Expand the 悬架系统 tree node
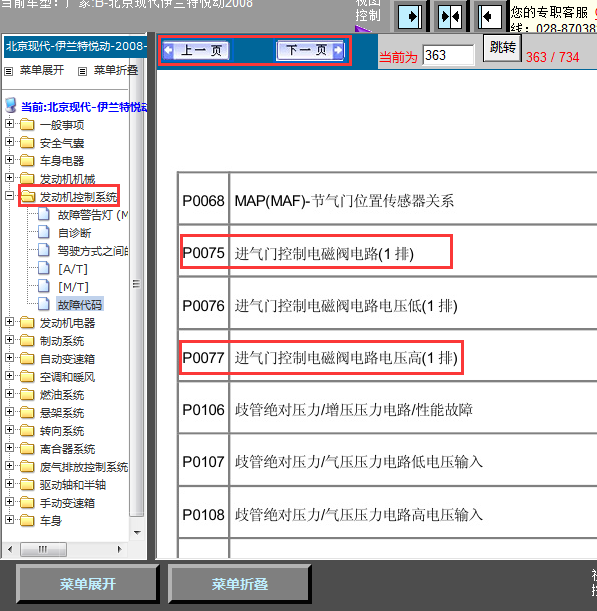 9,412
